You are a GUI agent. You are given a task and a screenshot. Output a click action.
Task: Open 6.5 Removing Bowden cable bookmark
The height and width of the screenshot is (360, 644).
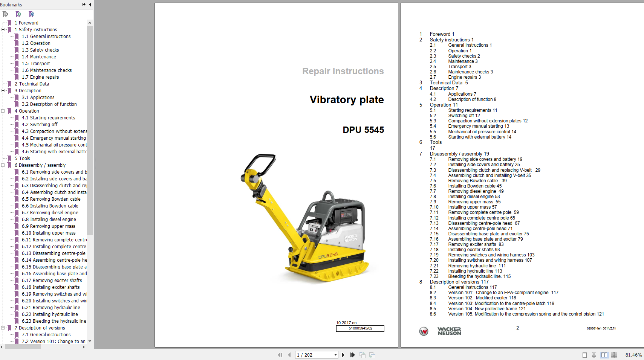[x=51, y=199]
